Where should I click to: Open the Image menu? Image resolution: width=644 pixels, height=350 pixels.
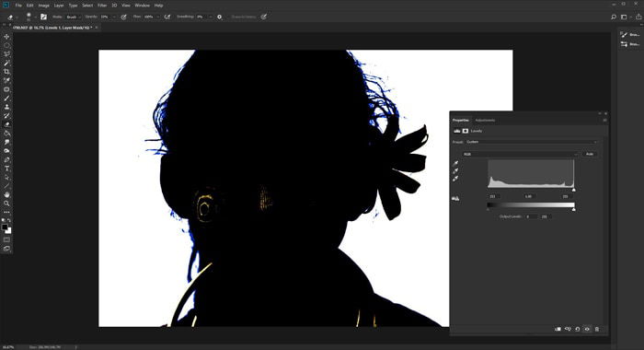point(43,6)
